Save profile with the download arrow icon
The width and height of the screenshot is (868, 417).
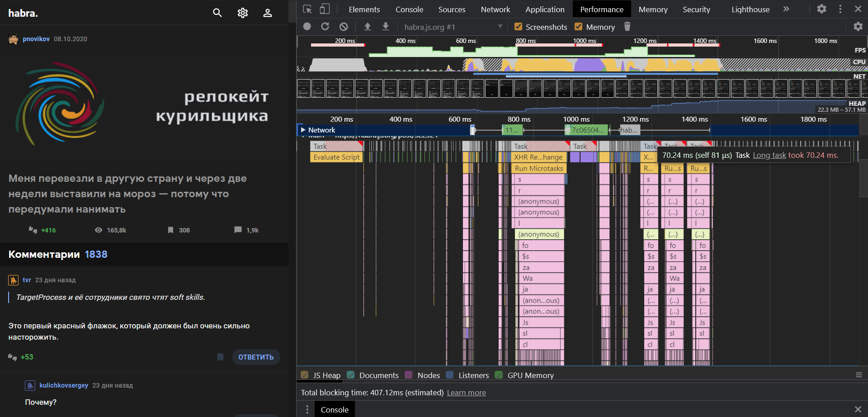click(386, 27)
